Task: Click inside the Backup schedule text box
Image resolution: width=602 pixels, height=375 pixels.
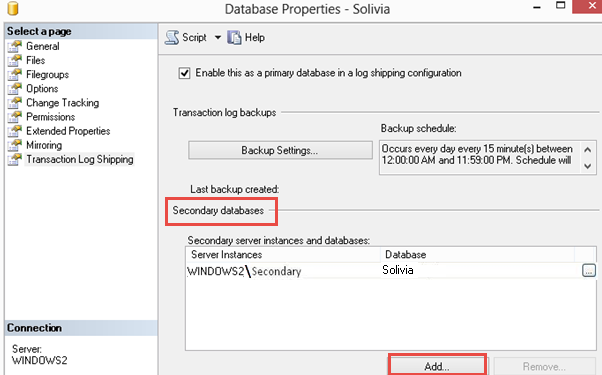Action: point(480,158)
